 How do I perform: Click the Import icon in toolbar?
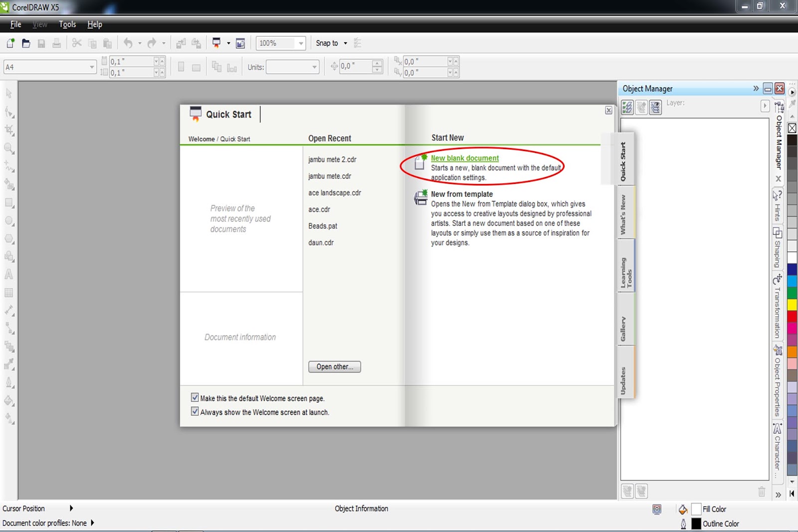(181, 43)
